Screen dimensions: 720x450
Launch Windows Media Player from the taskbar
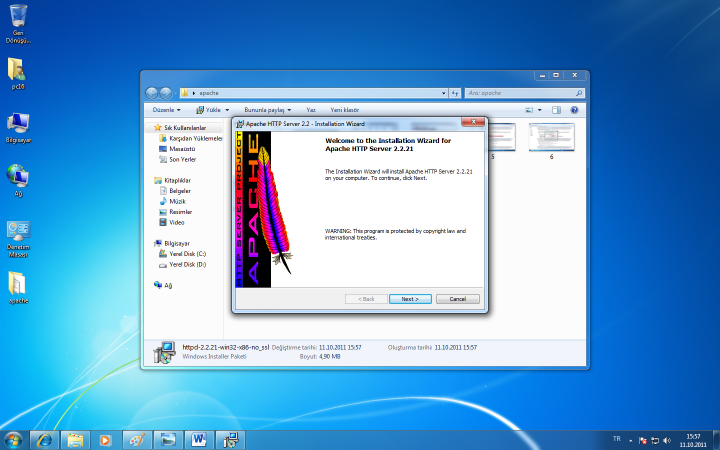[x=104, y=439]
